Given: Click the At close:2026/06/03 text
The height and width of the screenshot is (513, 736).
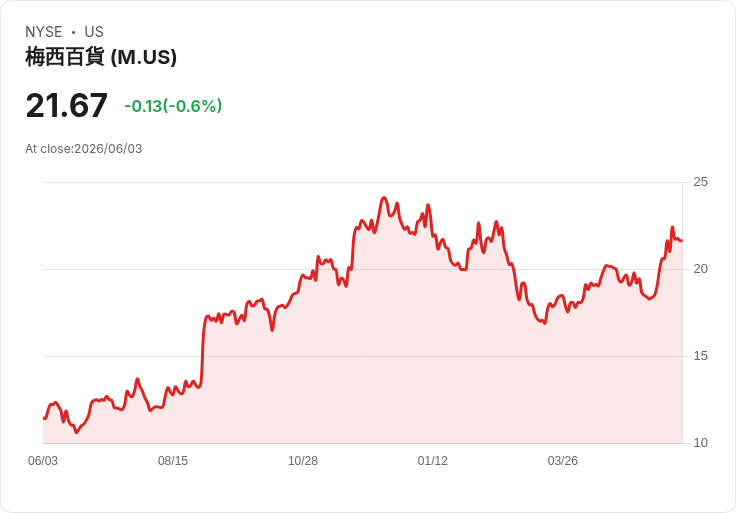Looking at the screenshot, I should pos(84,149).
